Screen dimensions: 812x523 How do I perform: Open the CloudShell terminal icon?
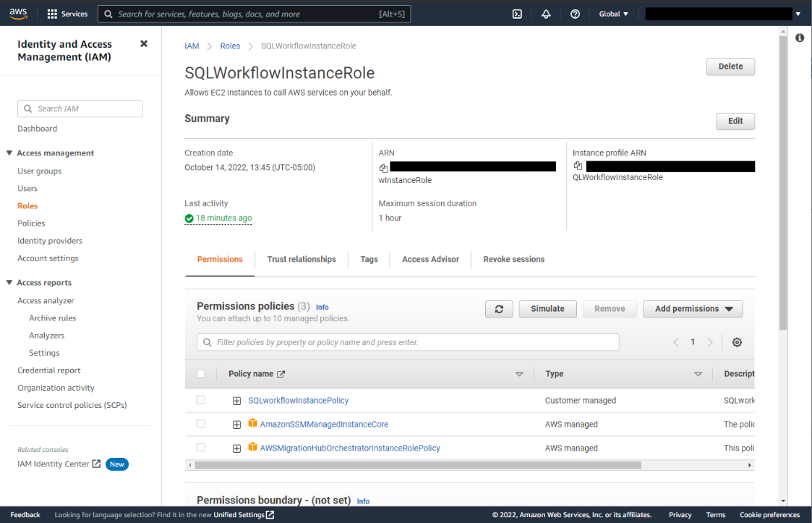tap(517, 14)
